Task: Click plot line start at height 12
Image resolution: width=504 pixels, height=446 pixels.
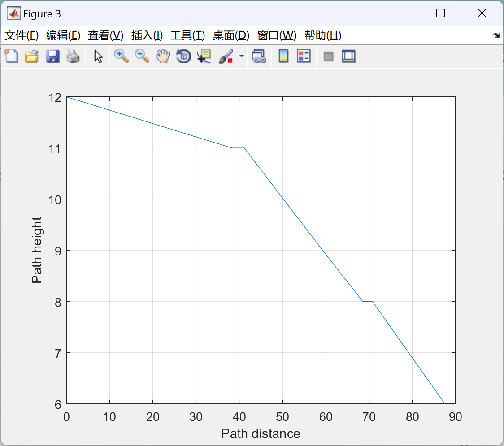Action: tap(67, 97)
